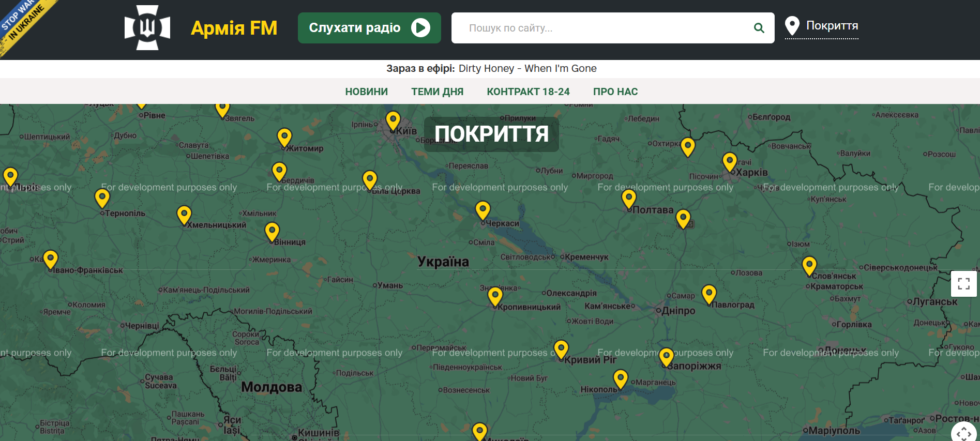Image resolution: width=980 pixels, height=441 pixels.
Task: Select the map marker at Тернопіль
Action: coord(102,199)
